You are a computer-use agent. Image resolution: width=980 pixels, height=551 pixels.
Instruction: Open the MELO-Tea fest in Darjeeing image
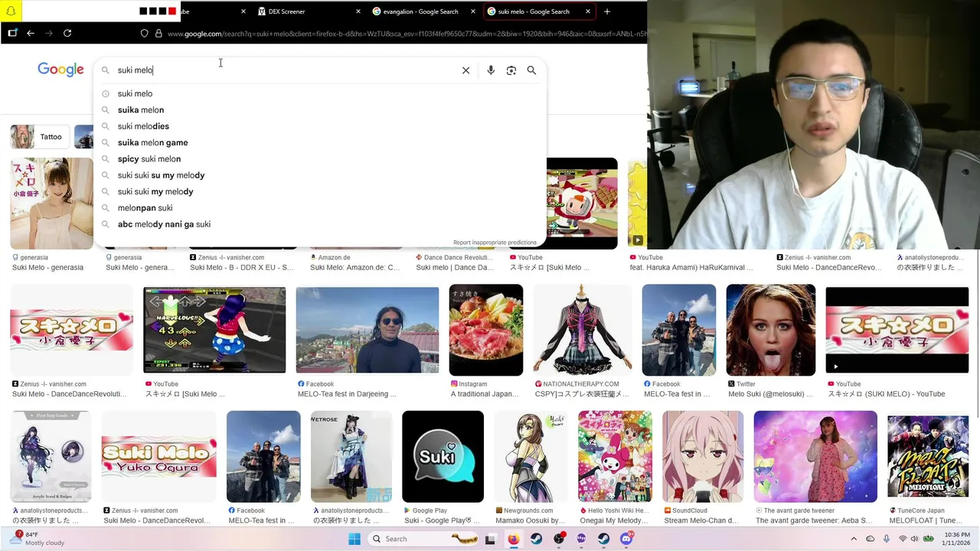[x=367, y=330]
